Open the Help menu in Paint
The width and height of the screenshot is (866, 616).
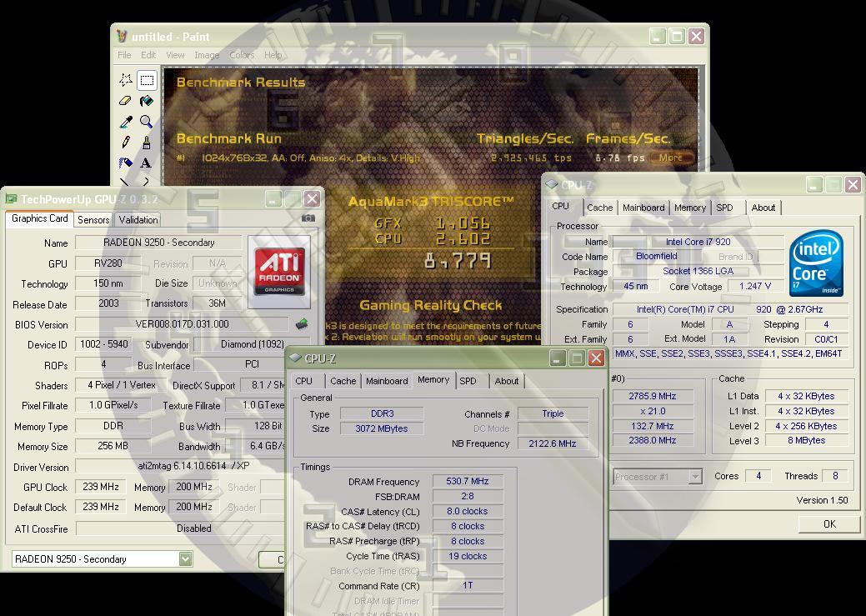[x=273, y=55]
